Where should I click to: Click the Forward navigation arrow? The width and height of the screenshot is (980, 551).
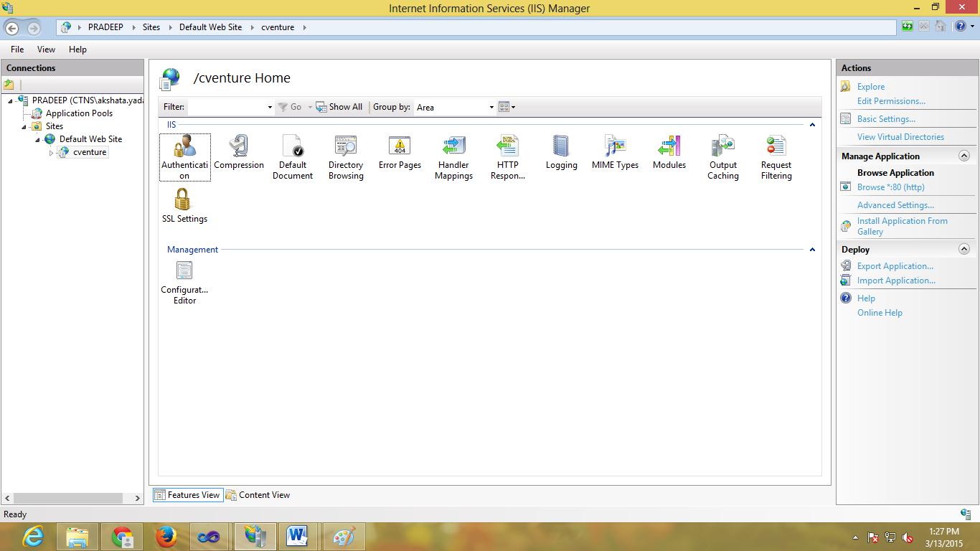(34, 28)
